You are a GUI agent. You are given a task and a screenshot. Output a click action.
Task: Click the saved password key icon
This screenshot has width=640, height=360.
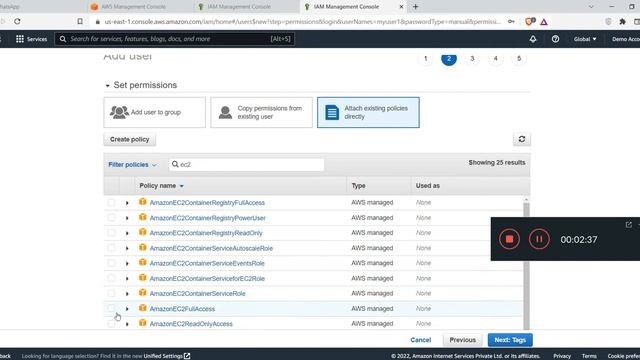[x=511, y=22]
